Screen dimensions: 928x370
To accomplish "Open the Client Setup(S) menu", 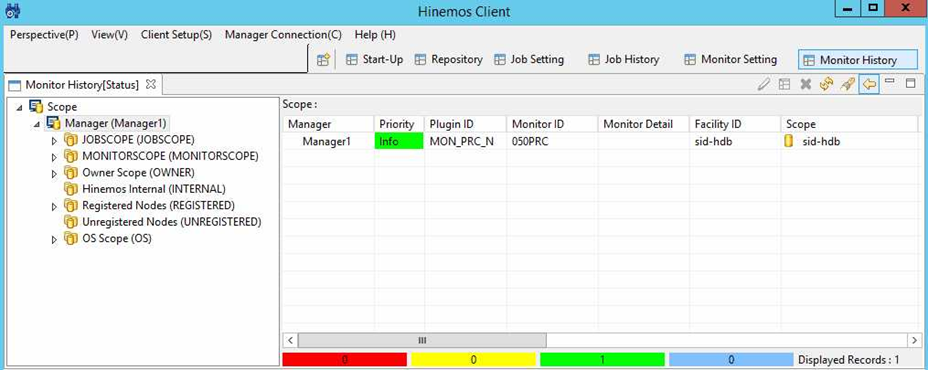I will (176, 34).
